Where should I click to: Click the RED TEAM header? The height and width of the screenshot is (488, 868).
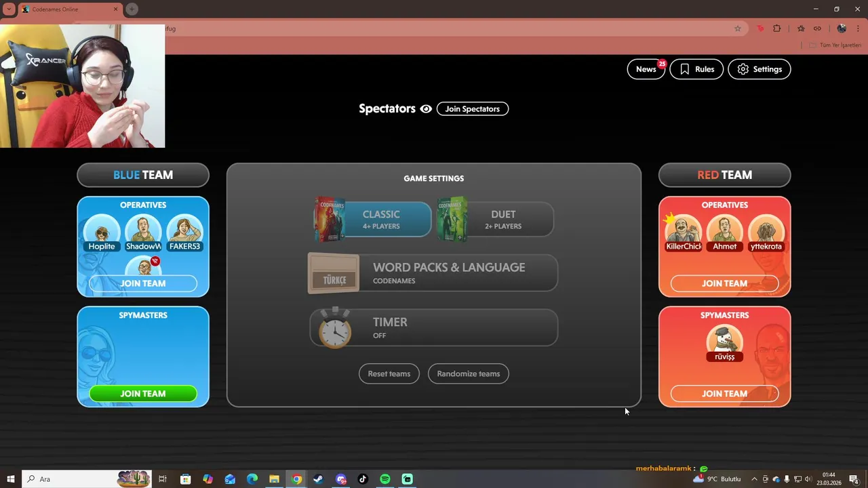click(x=724, y=175)
